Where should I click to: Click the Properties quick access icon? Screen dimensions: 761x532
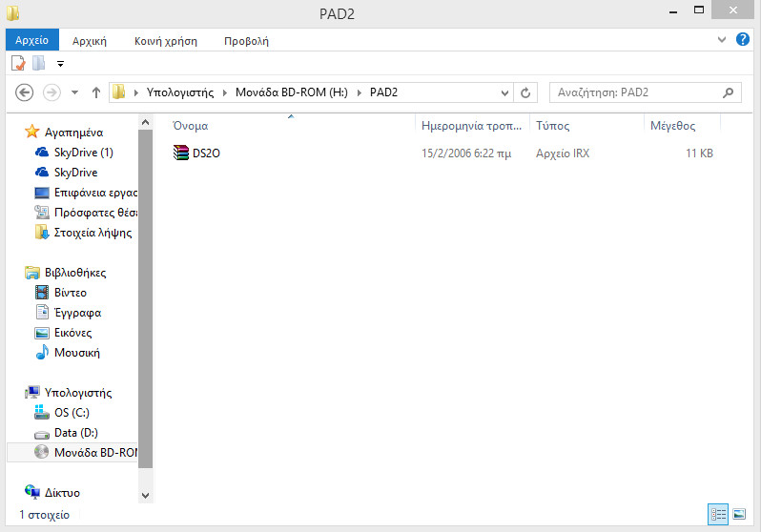18,63
